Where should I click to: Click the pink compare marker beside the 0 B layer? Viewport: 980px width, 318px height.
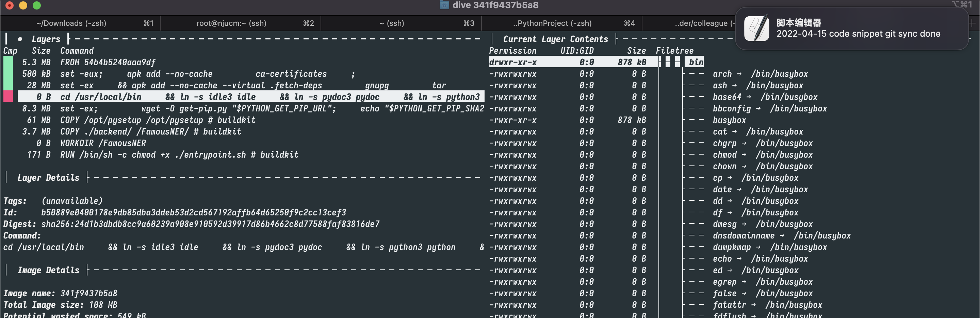[x=8, y=96]
